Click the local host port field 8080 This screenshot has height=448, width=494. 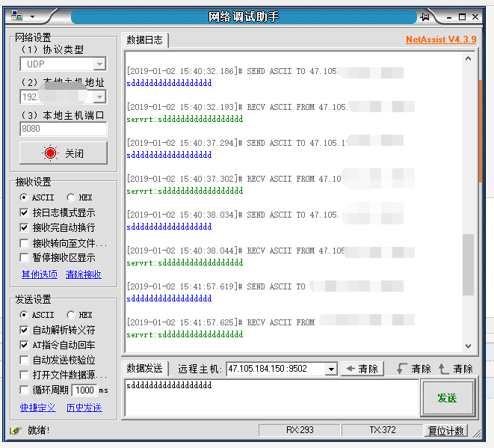[64, 129]
